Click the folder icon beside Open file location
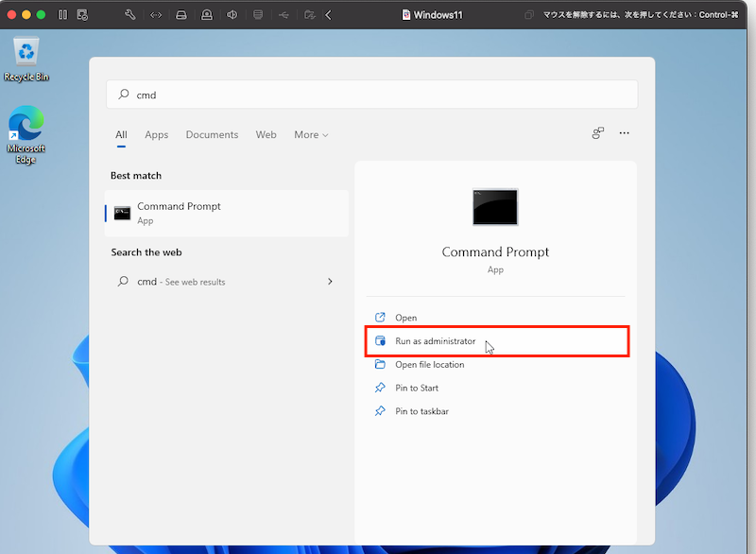 tap(380, 364)
